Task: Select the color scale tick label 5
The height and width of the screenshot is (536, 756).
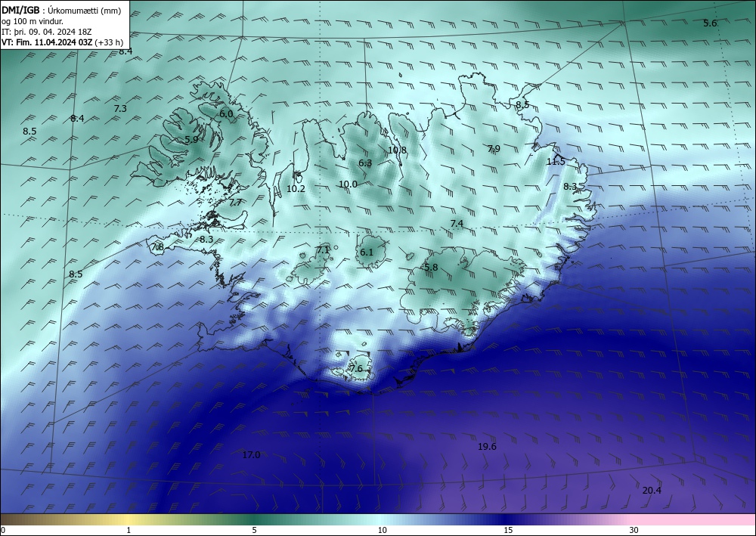Action: 254,531
